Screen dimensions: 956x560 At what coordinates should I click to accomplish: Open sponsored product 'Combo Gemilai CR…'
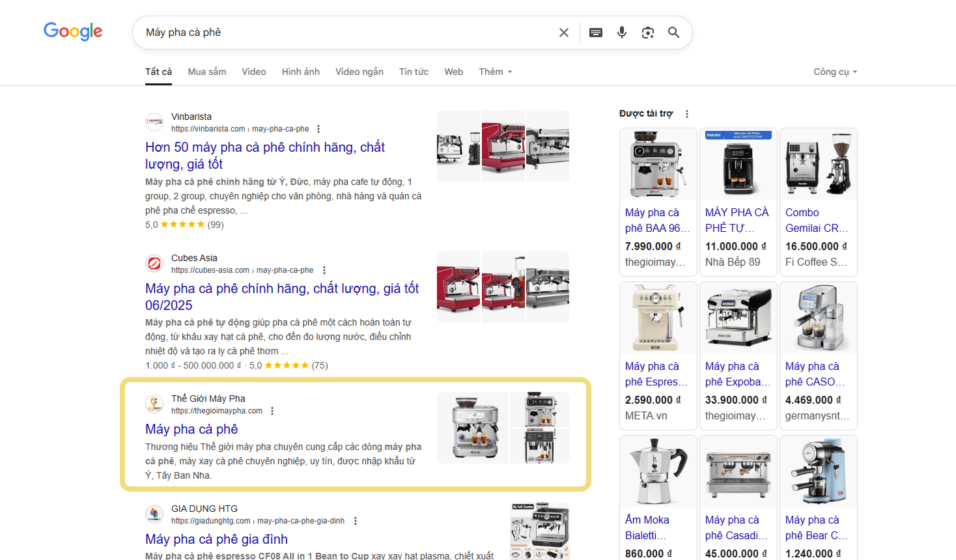click(817, 220)
